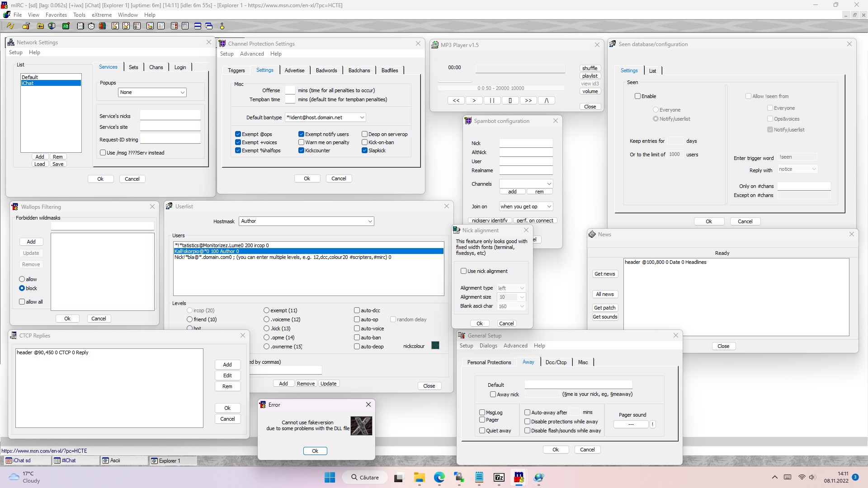The height and width of the screenshot is (488, 868).
Task: Open File Explorer from the taskbar
Action: coord(419,478)
